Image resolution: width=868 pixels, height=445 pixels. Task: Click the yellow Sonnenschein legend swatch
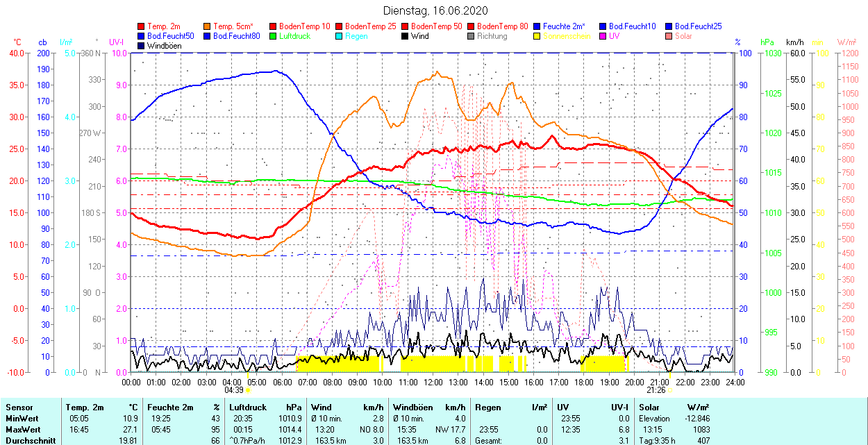tap(537, 36)
